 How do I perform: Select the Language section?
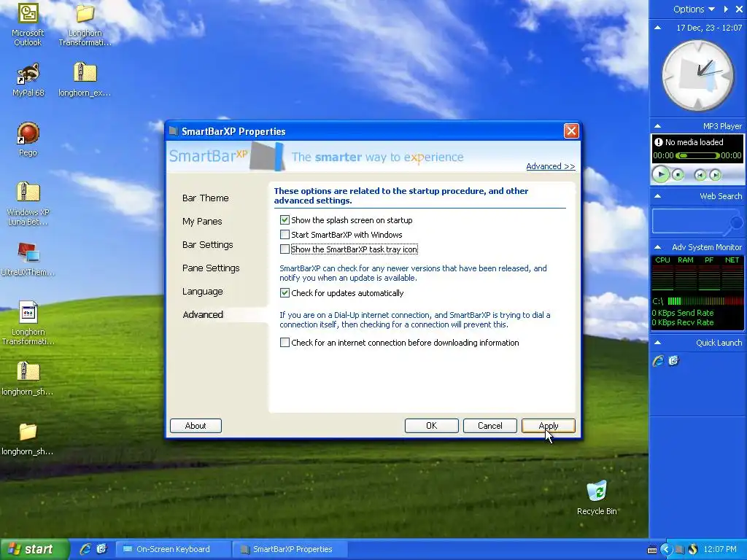pyautogui.click(x=203, y=292)
